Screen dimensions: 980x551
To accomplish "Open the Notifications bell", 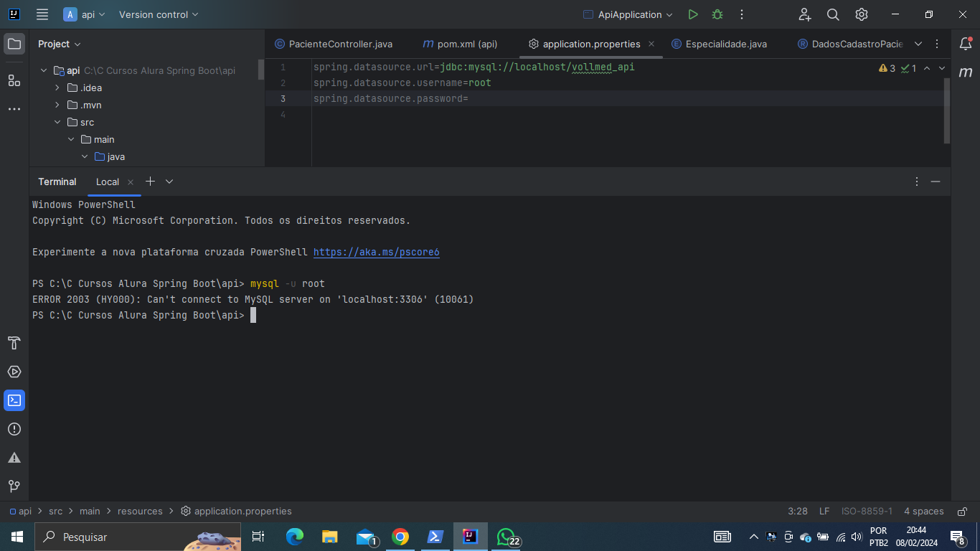I will (x=966, y=44).
